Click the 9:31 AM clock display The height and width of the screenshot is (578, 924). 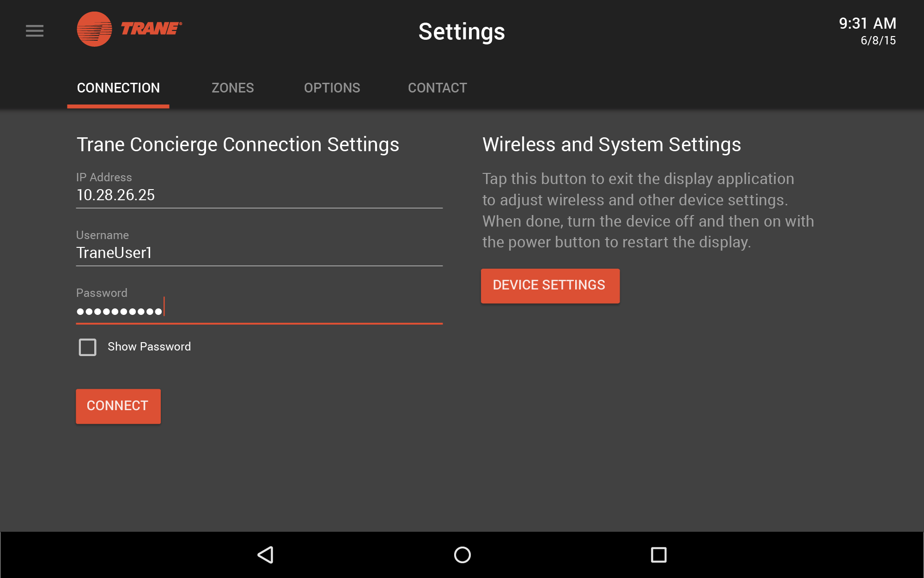tap(867, 24)
